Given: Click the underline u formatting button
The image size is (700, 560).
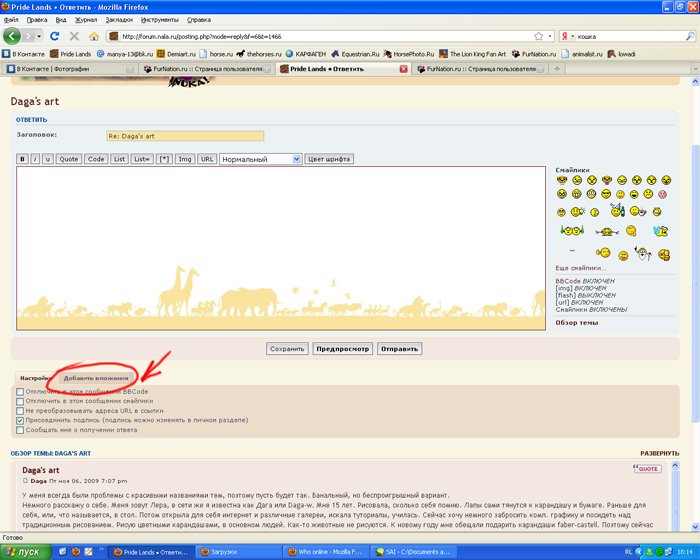Looking at the screenshot, I should (47, 159).
